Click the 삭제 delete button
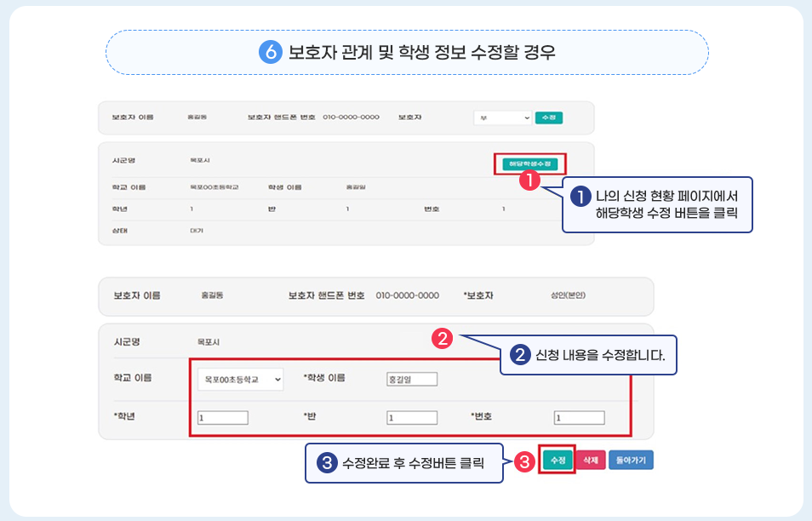 coord(592,458)
